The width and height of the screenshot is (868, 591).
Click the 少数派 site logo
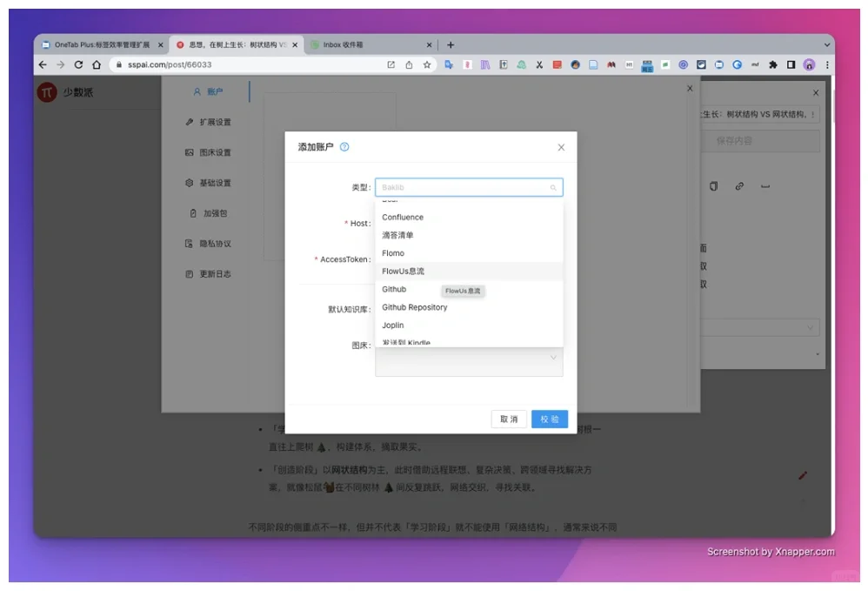click(48, 92)
